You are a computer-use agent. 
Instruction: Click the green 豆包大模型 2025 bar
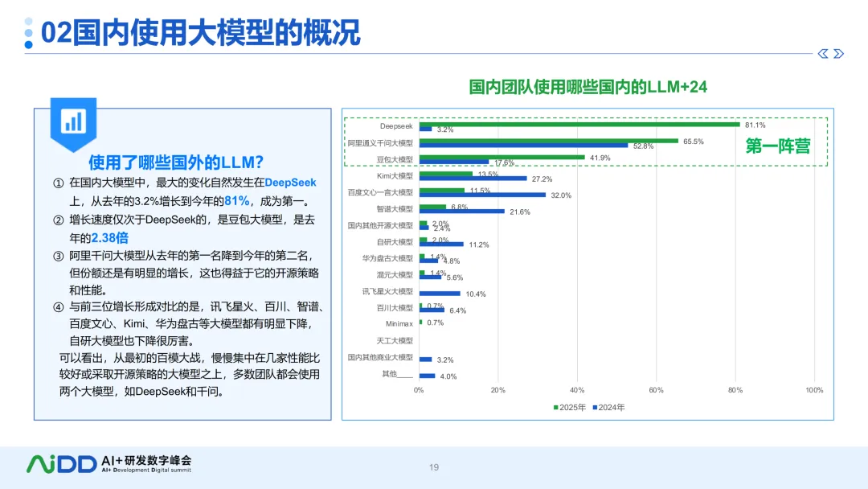click(502, 158)
